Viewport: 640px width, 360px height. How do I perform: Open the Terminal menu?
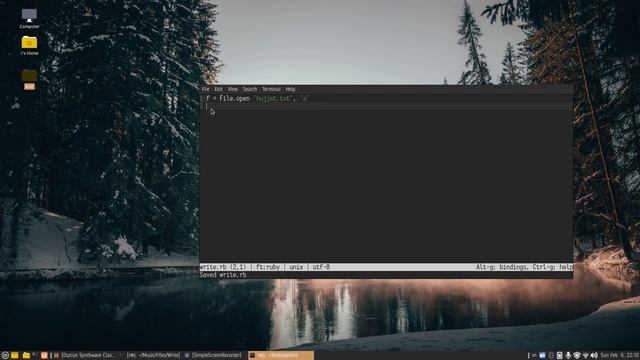271,89
